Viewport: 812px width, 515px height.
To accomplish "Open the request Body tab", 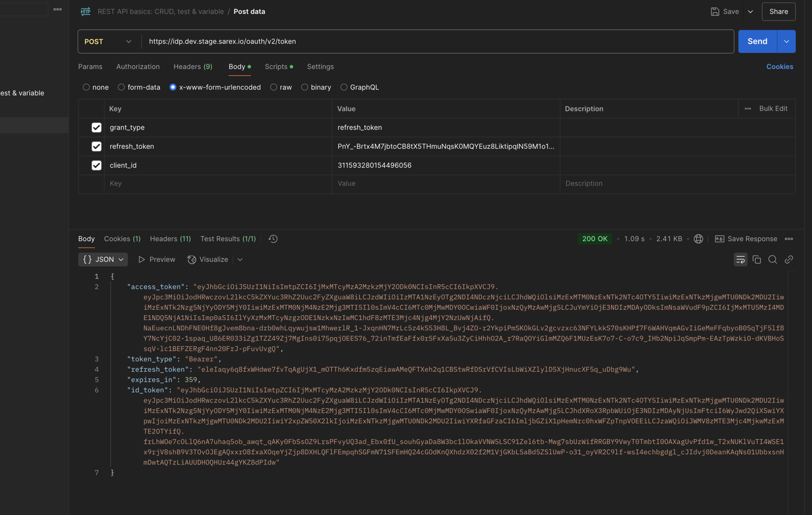I will [x=239, y=67].
